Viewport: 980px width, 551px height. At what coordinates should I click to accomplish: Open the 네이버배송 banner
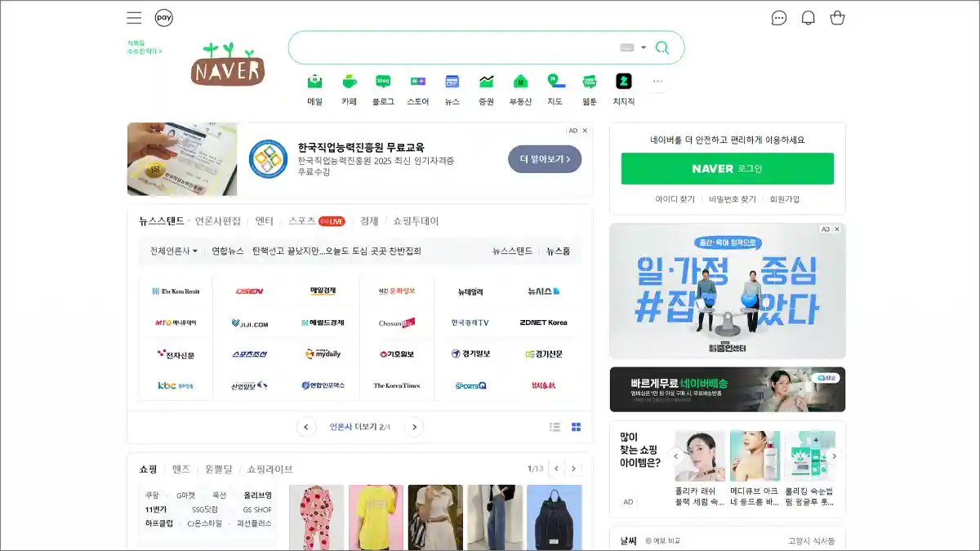[728, 389]
